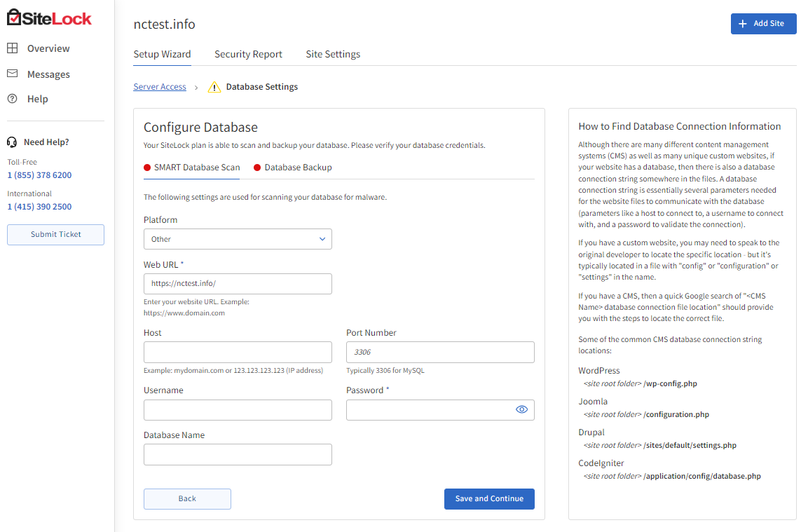Click the Database Settings warning triangle icon
The width and height of the screenshot is (808, 532).
click(214, 87)
